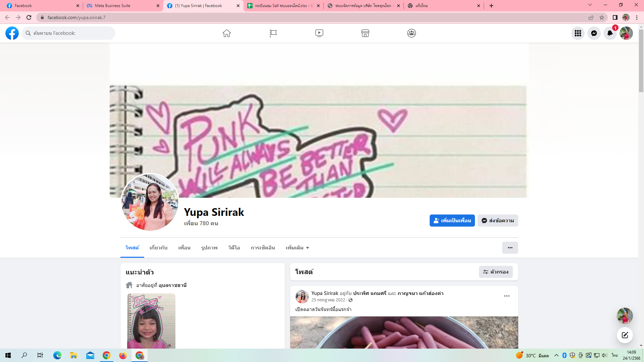Open the Marketplace storefront icon
This screenshot has height=362, width=644.
(365, 33)
